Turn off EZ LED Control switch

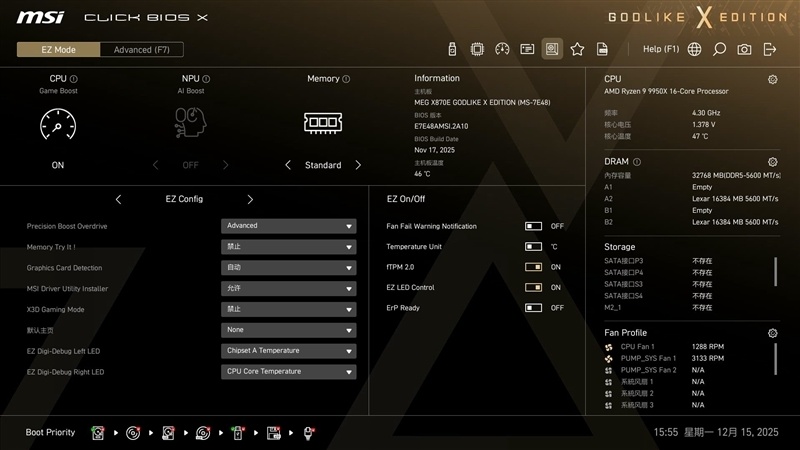pos(533,287)
